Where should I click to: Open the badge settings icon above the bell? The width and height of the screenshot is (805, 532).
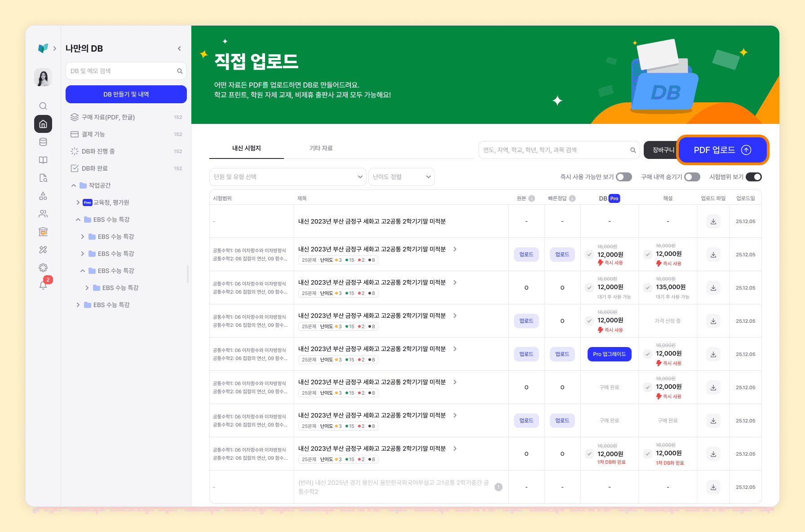(43, 268)
